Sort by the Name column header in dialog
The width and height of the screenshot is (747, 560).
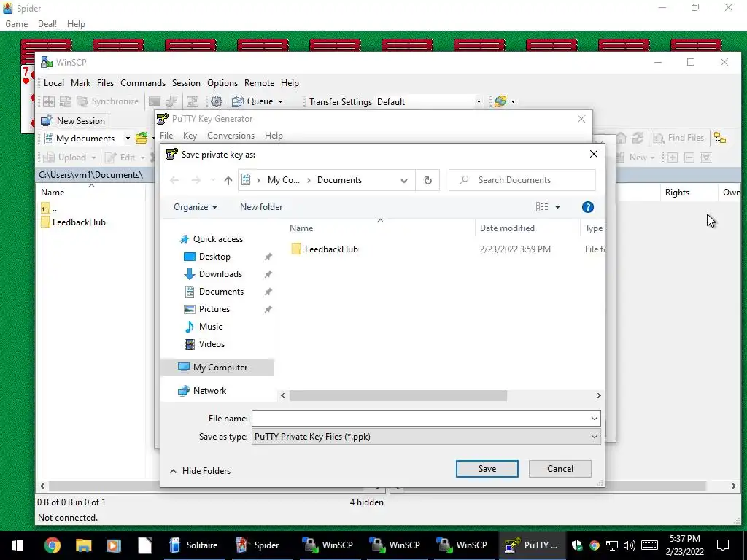click(301, 228)
